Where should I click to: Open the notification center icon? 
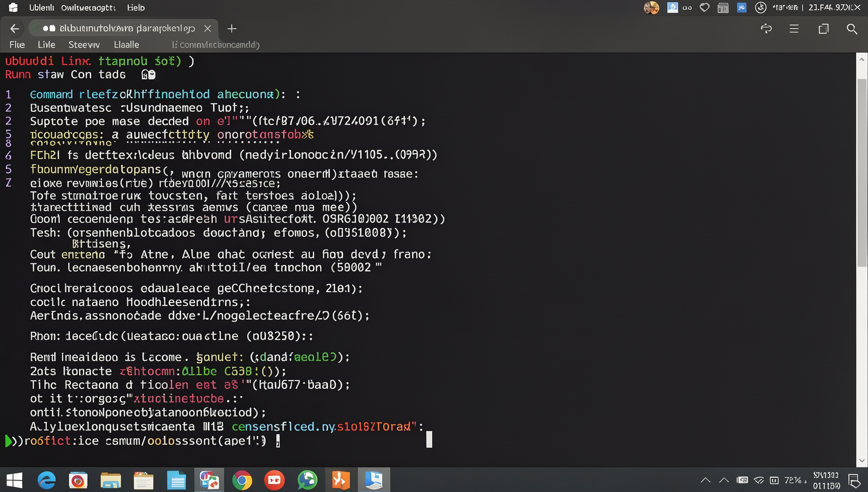tap(854, 481)
